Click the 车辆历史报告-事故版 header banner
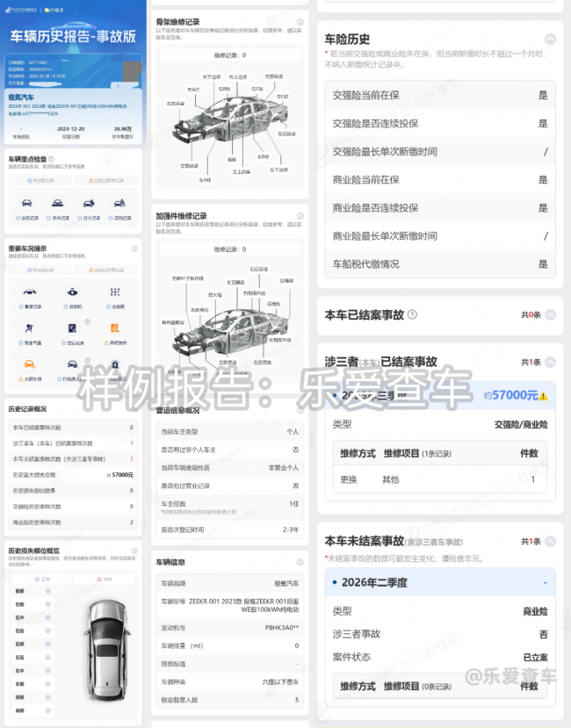Screen dimensions: 571x728 pyautogui.click(x=73, y=35)
